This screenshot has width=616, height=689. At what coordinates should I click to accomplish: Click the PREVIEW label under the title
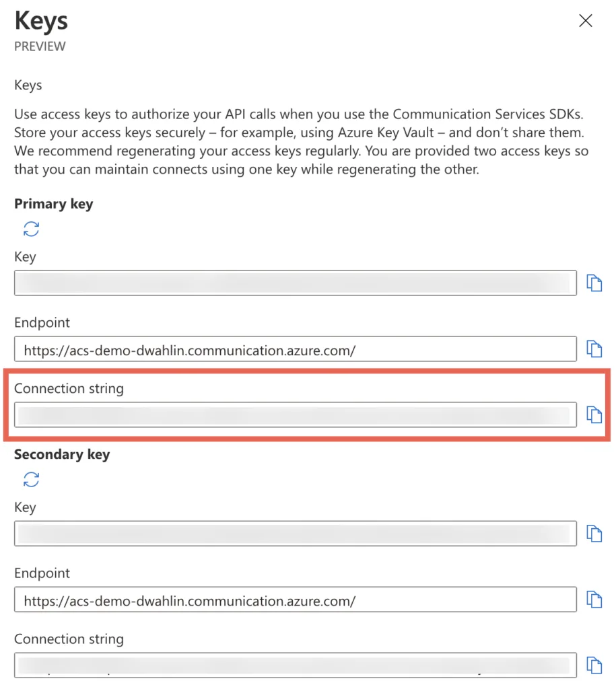tap(40, 46)
